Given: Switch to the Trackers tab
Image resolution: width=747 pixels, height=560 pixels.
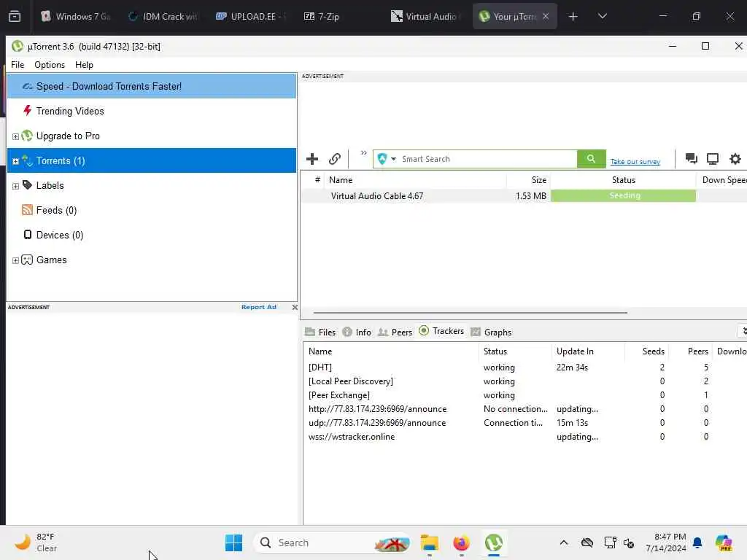Looking at the screenshot, I should 441,331.
